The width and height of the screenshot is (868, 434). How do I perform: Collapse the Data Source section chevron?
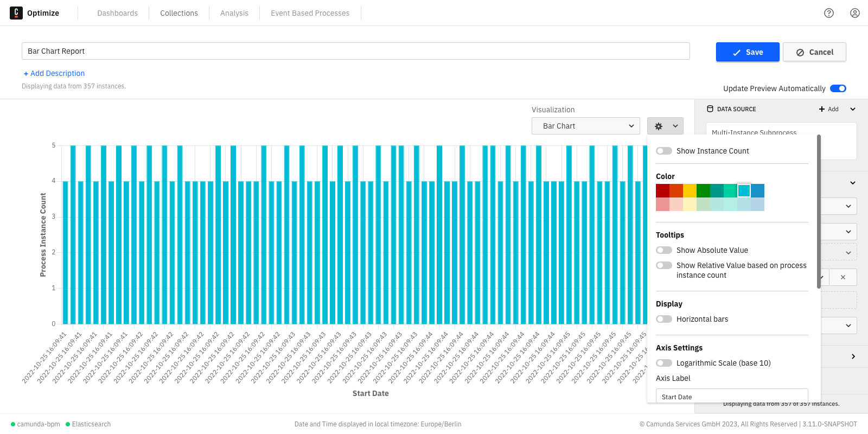853,109
